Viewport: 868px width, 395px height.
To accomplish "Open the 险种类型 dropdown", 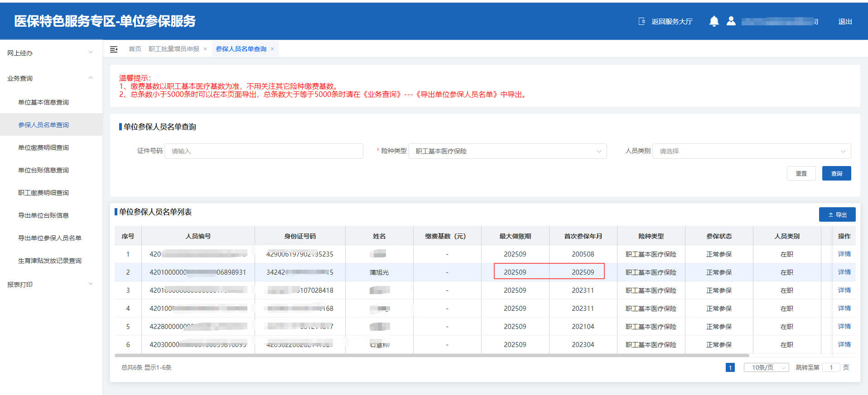I will [508, 151].
